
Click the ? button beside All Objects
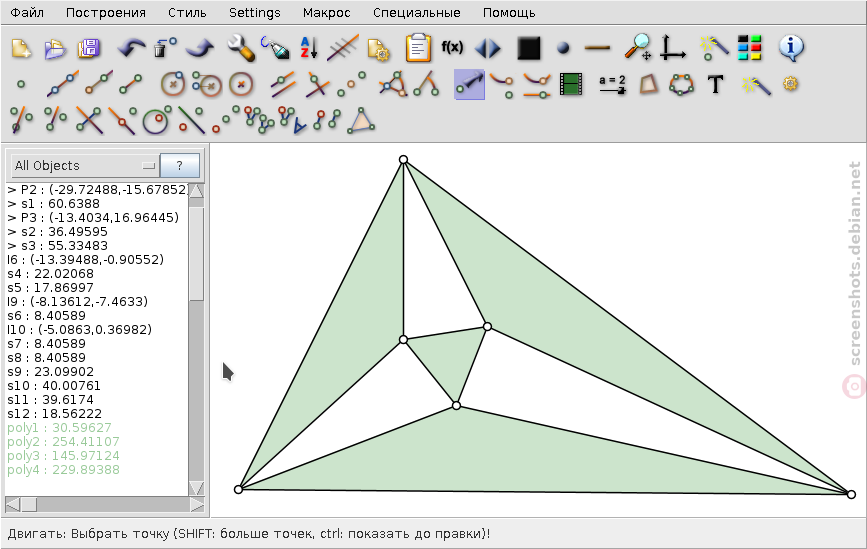coord(179,165)
